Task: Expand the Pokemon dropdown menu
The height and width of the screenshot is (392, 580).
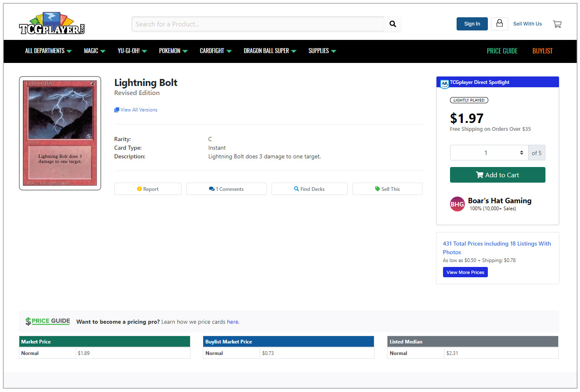Action: tap(173, 51)
